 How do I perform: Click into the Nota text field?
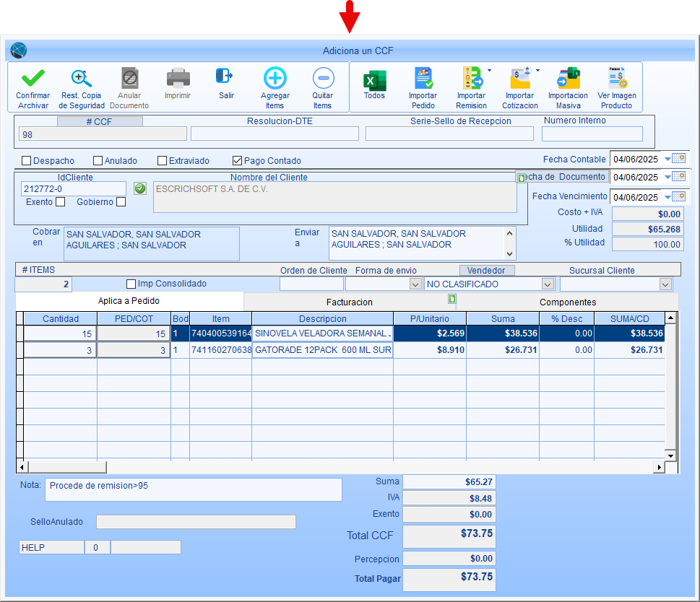(193, 489)
